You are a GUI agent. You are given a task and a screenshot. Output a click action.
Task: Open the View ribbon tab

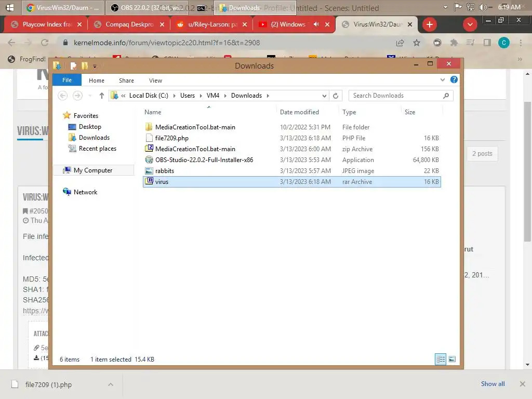point(155,81)
